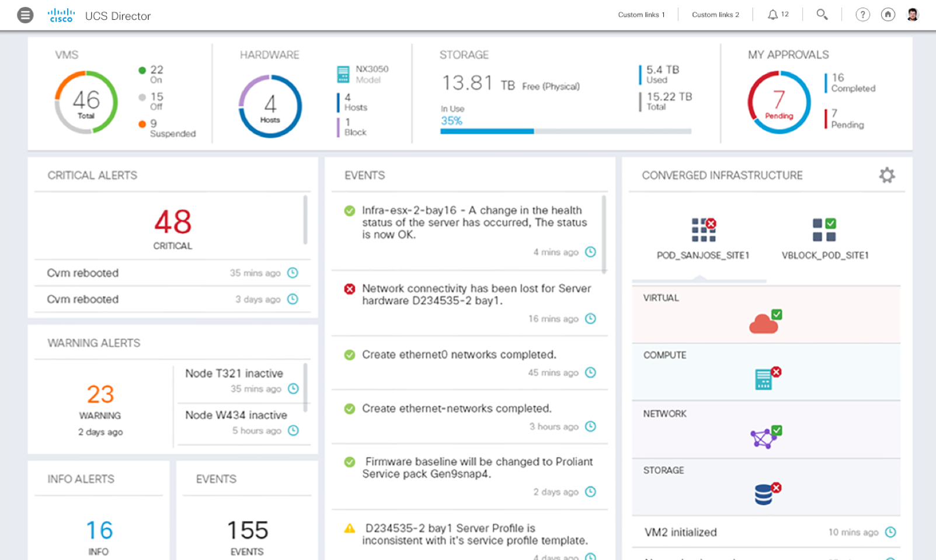Click the My Approvals pending donut chart
The width and height of the screenshot is (936, 560).
[x=779, y=103]
